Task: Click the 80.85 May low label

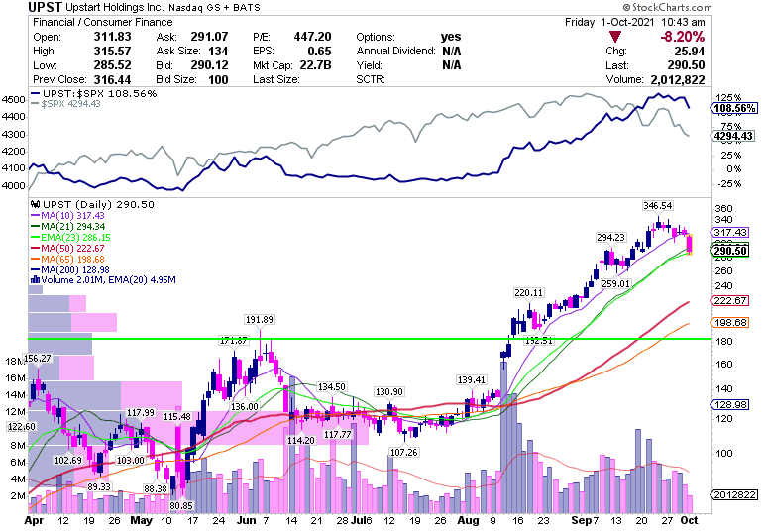Action: tap(181, 505)
